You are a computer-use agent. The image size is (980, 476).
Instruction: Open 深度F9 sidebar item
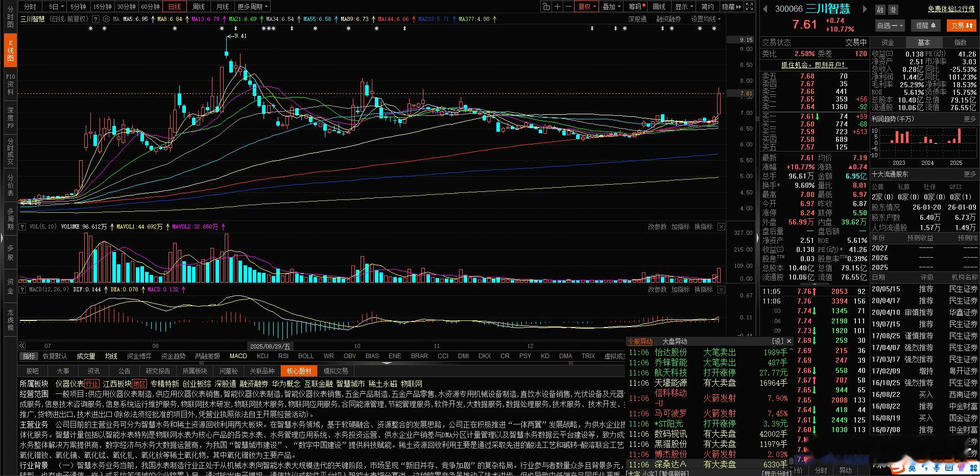[10, 118]
